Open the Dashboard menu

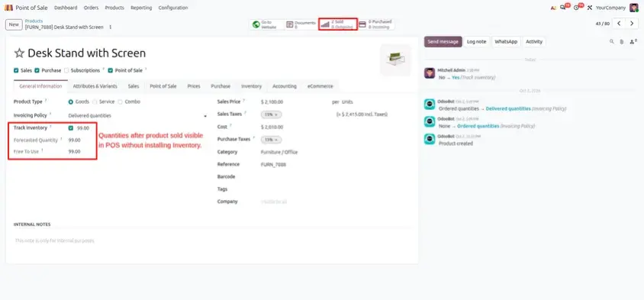click(66, 8)
